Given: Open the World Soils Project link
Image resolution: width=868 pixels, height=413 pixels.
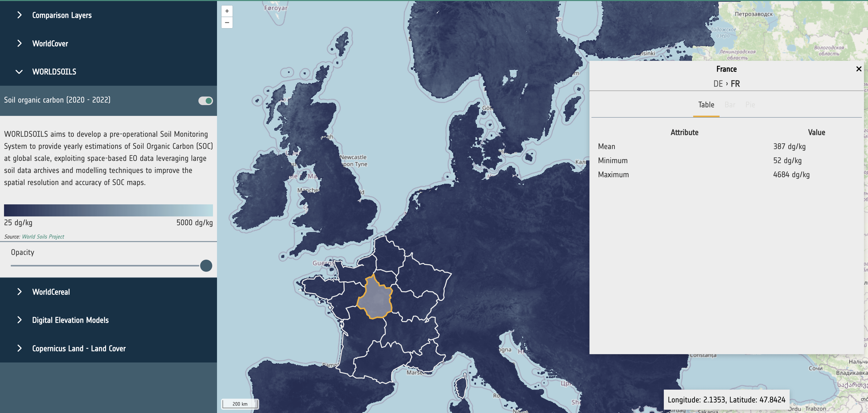Looking at the screenshot, I should coord(43,237).
